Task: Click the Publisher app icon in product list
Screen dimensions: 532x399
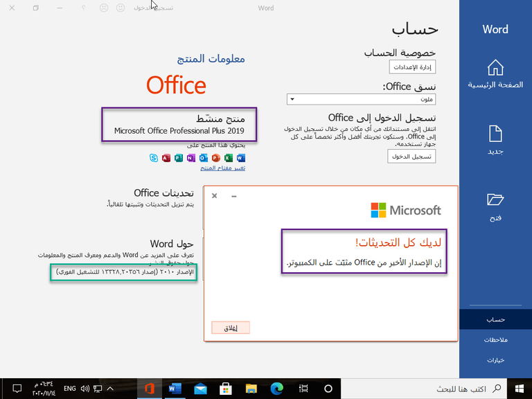Action: click(x=179, y=158)
